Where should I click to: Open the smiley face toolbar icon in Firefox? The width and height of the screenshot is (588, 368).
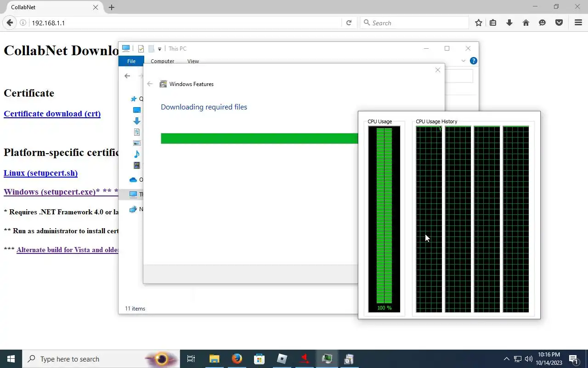(x=542, y=23)
